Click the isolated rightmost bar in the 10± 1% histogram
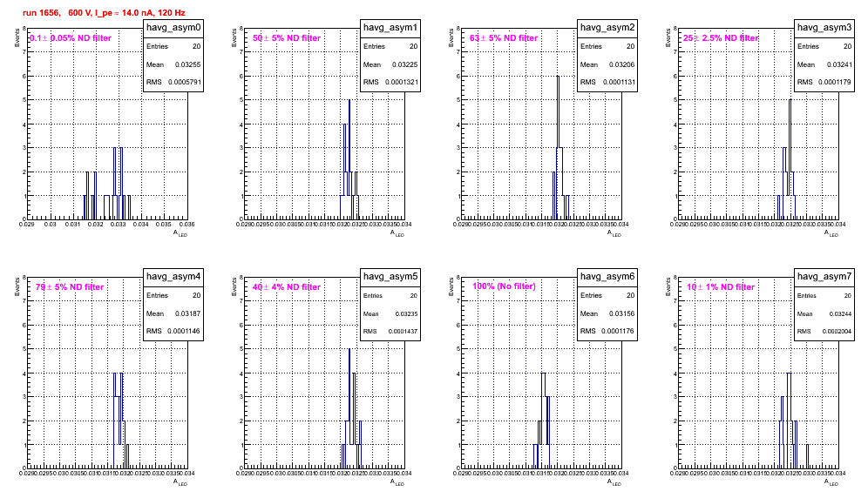 tap(807, 456)
